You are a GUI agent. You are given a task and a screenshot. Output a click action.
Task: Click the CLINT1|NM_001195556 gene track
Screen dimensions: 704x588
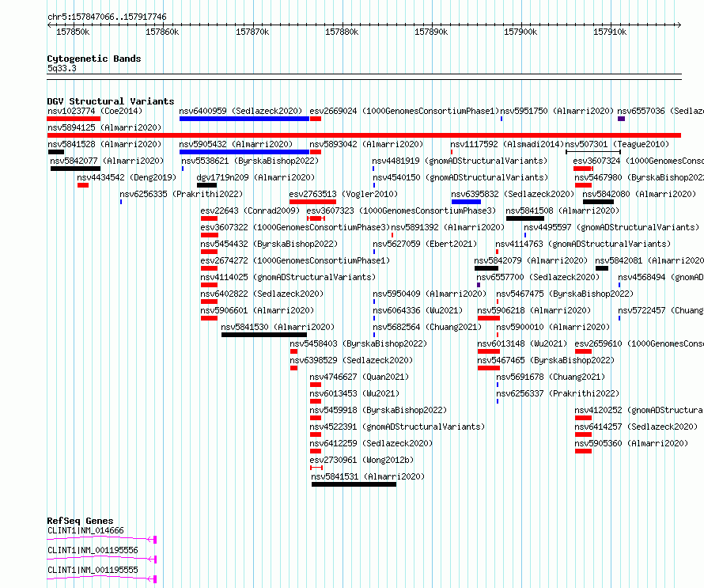pyautogui.click(x=102, y=559)
